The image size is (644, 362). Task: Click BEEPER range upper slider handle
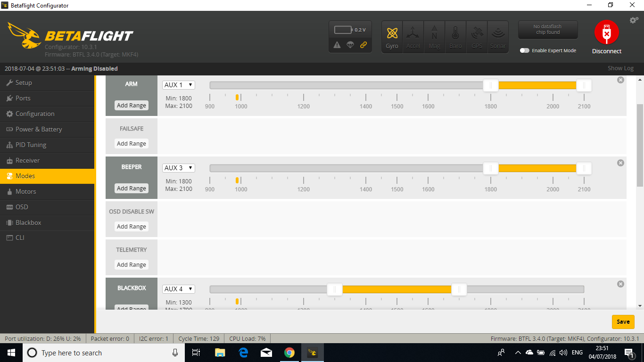(584, 168)
